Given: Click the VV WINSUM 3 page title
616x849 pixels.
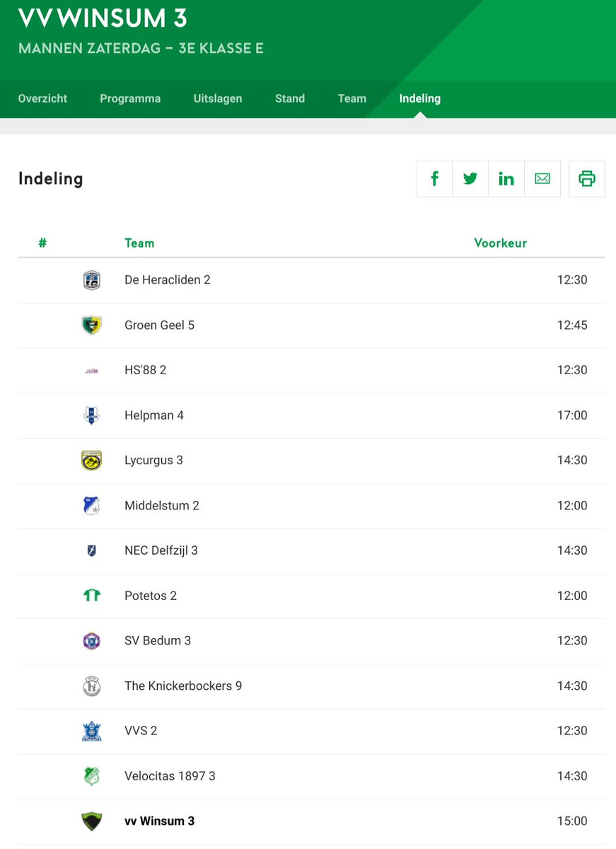Looking at the screenshot, I should tap(103, 19).
